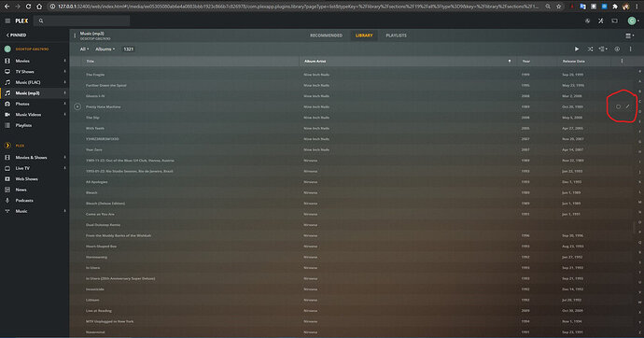The width and height of the screenshot is (644, 338).
Task: Open the view mode layout dropdown
Action: pyautogui.click(x=629, y=35)
